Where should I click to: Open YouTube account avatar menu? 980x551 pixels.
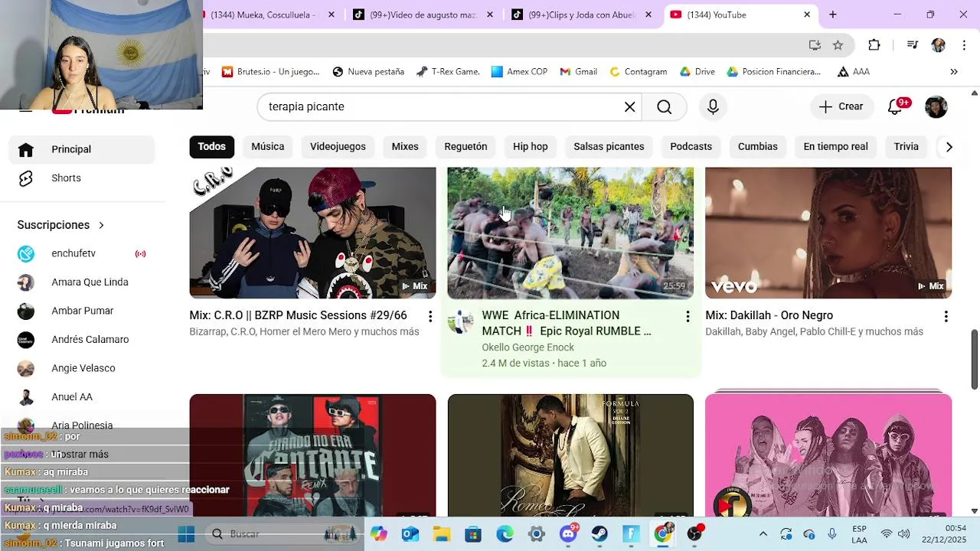click(936, 107)
